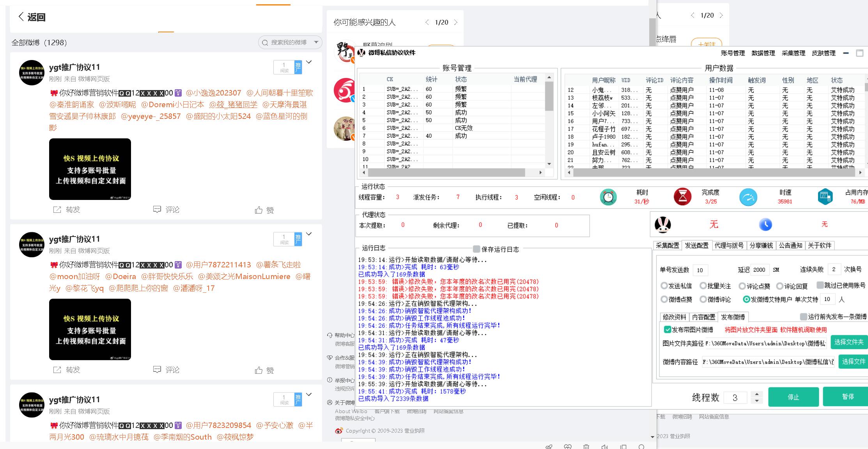868x449 pixels.
Task: Click the comment icon on first post
Action: [x=157, y=210]
